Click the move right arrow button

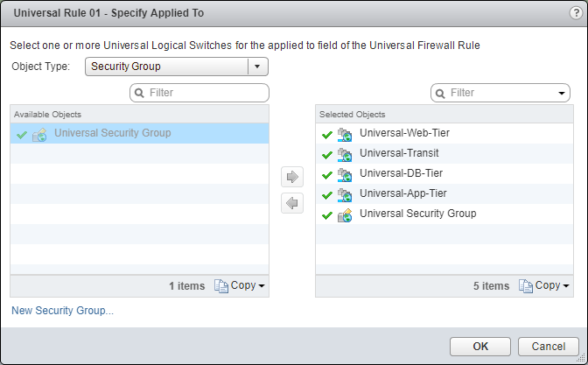(292, 176)
